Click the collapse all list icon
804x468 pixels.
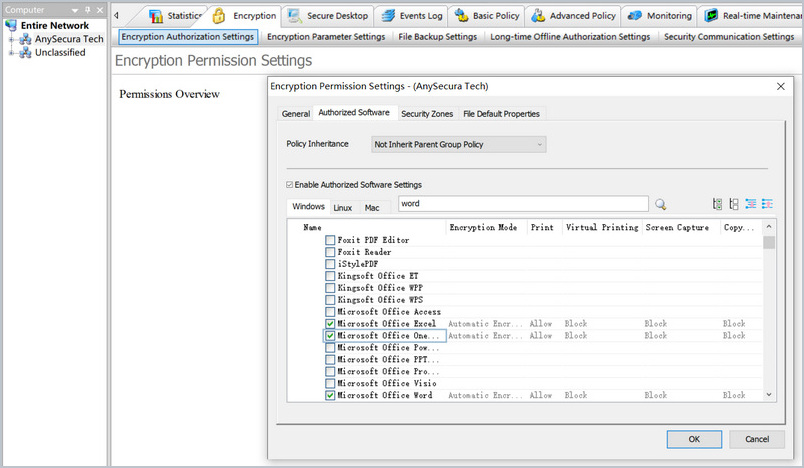click(x=767, y=204)
